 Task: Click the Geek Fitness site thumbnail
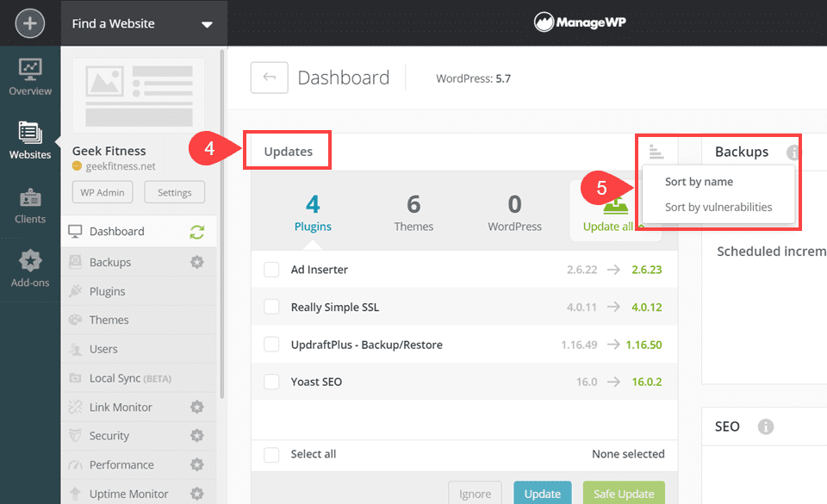coord(139,96)
